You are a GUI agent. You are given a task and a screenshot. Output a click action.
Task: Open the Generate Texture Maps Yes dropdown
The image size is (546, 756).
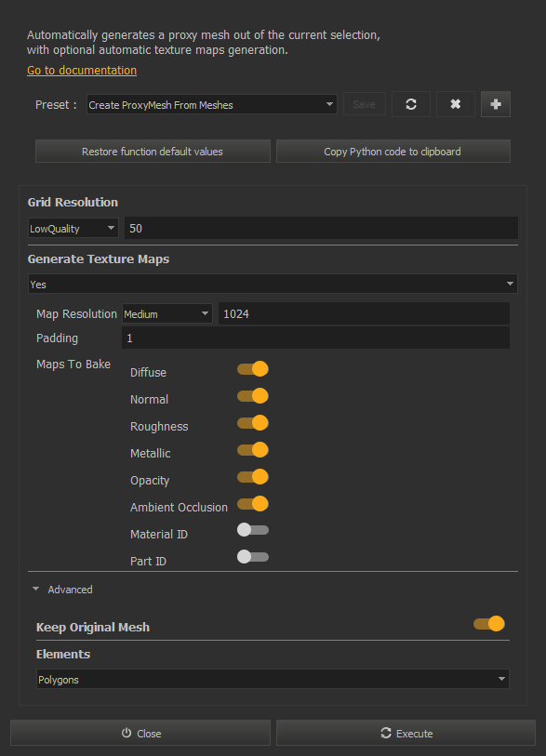273,284
